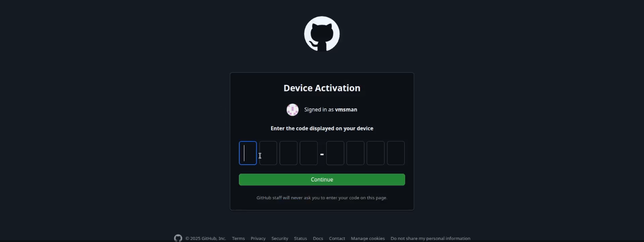Image resolution: width=644 pixels, height=242 pixels.
Task: Open the Privacy footer link
Action: [258, 238]
